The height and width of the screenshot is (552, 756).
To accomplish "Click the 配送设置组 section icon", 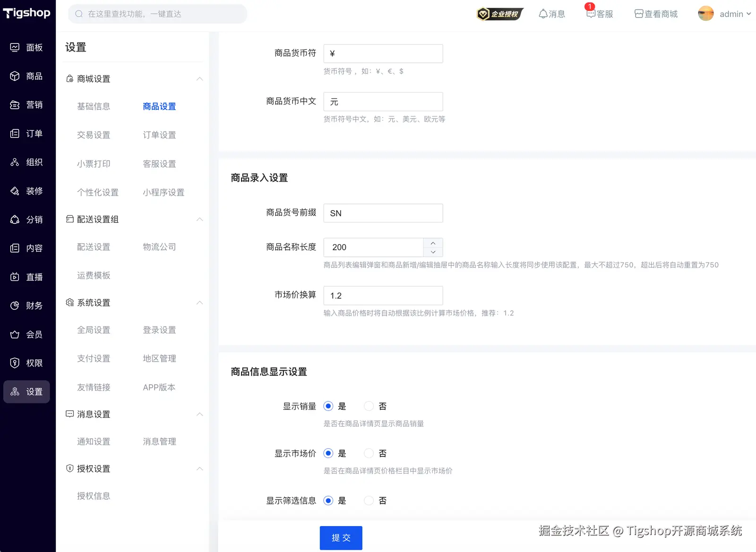I will point(70,219).
